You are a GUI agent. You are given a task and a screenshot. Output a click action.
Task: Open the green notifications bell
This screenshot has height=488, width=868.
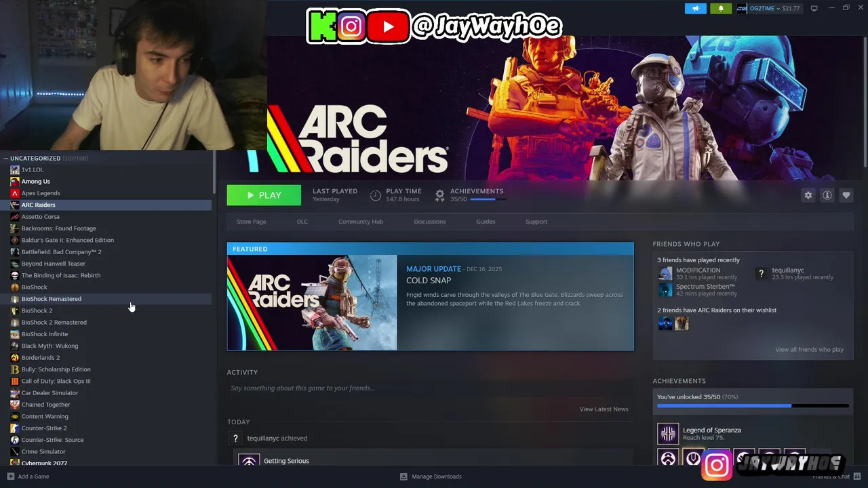(x=721, y=8)
